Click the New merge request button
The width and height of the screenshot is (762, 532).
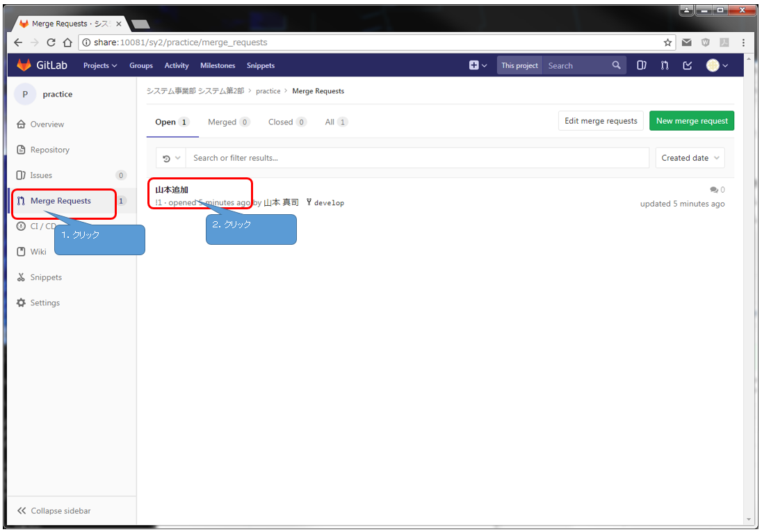tap(691, 121)
